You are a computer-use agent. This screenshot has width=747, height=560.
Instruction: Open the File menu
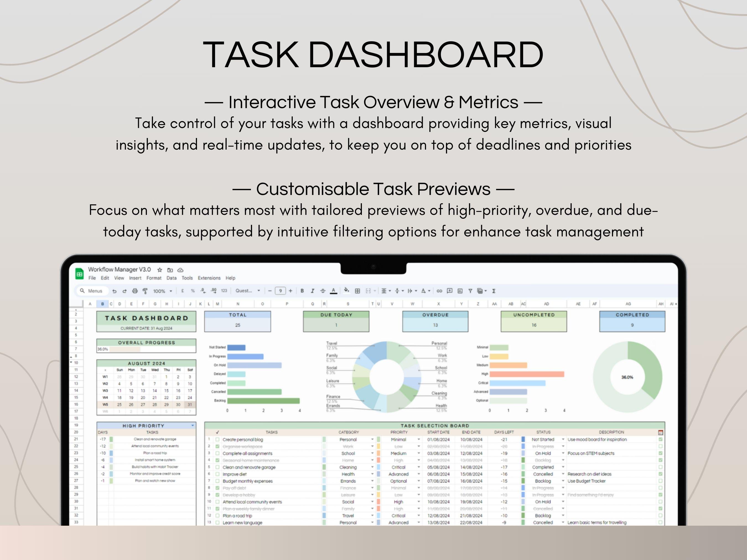tap(92, 278)
